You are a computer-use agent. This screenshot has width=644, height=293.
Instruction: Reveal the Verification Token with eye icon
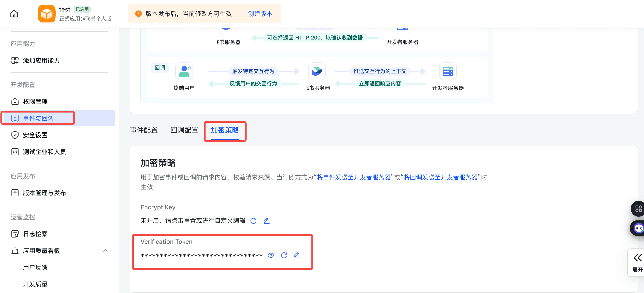coord(271,255)
